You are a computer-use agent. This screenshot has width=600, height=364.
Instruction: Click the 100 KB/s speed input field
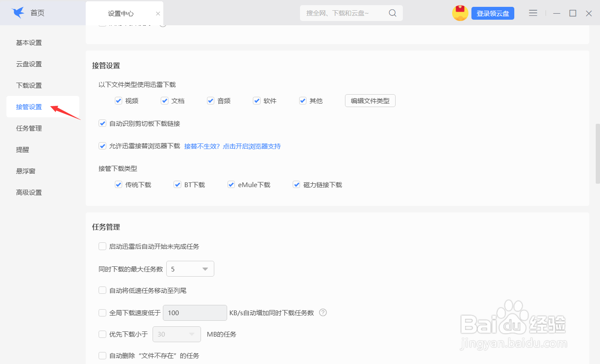tap(195, 313)
